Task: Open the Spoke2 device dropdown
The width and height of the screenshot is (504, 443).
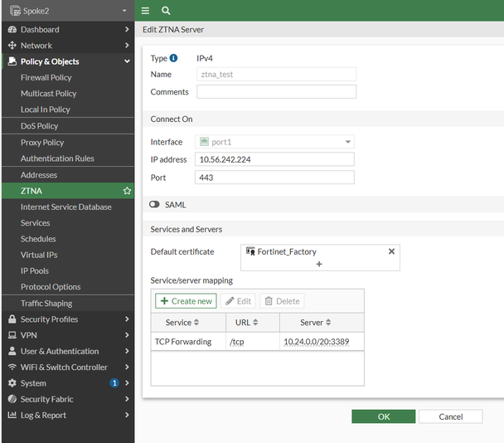Action: coord(67,10)
